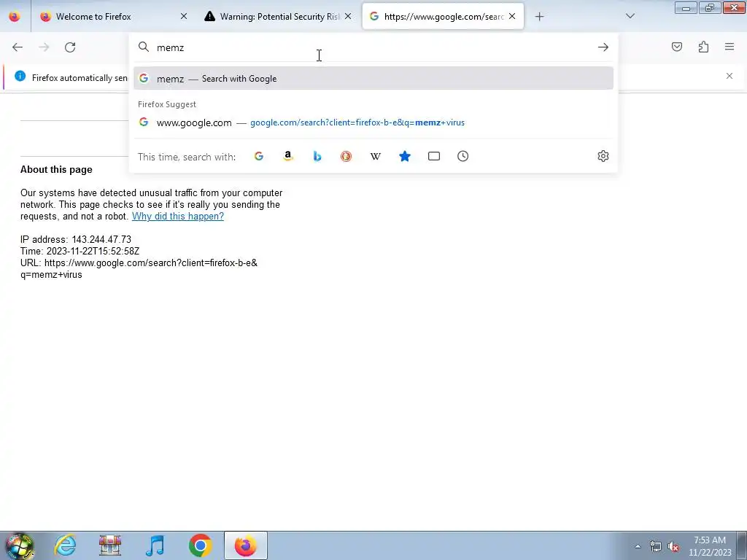Open the clock showing 7:53 AM
Image resolution: width=747 pixels, height=560 pixels.
pyautogui.click(x=710, y=546)
